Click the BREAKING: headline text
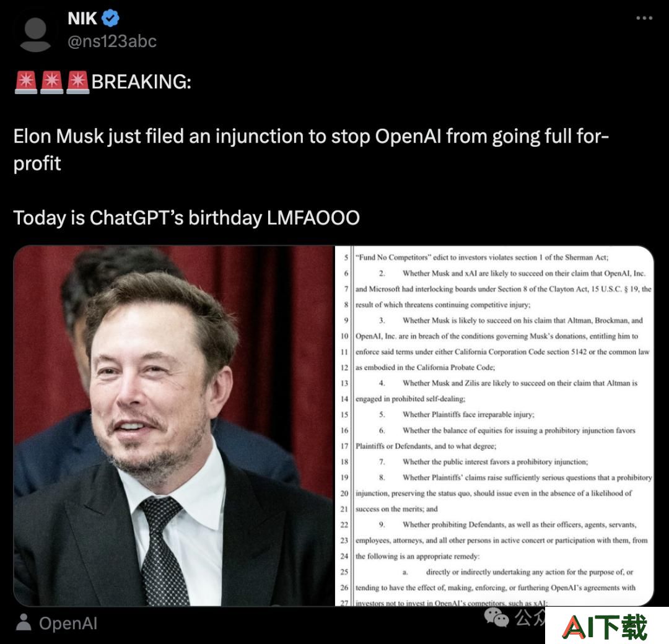The image size is (669, 644). (x=141, y=82)
